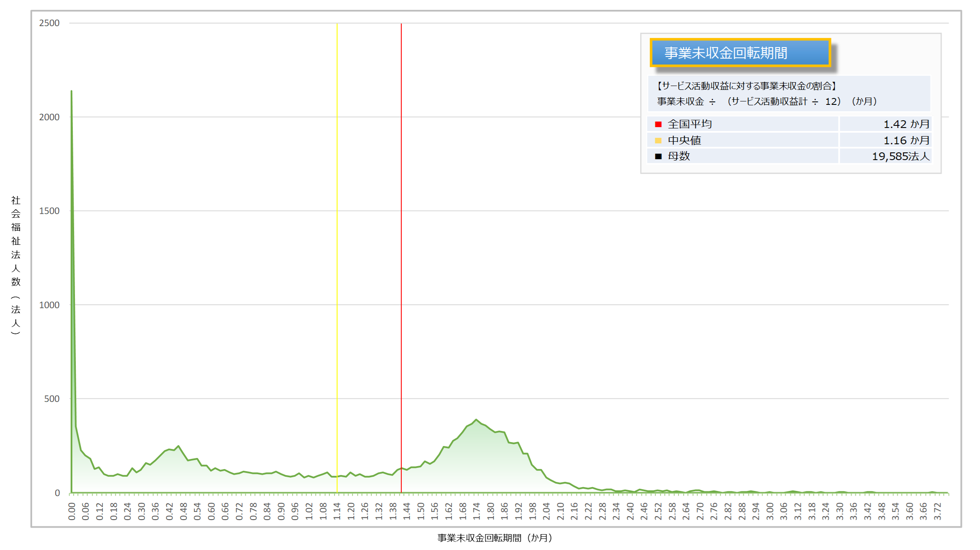Click the black 母数 legend marker
The width and height of the screenshot is (980, 550).
pyautogui.click(x=658, y=156)
